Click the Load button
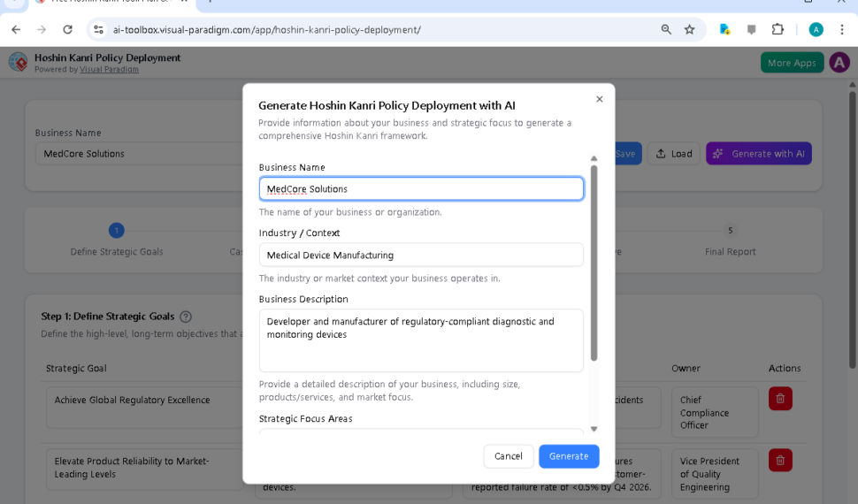858x504 pixels. (673, 154)
